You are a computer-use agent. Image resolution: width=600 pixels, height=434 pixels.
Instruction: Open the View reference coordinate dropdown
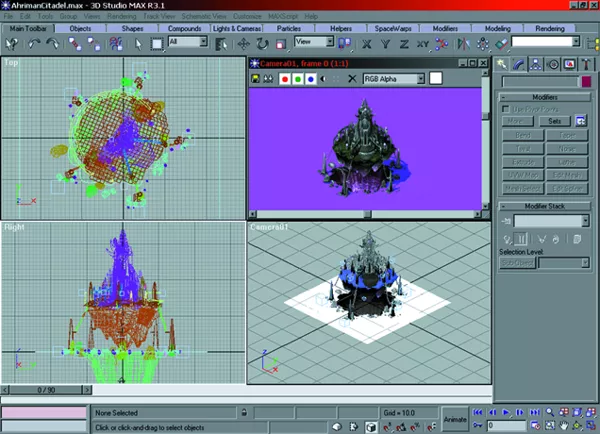point(314,41)
